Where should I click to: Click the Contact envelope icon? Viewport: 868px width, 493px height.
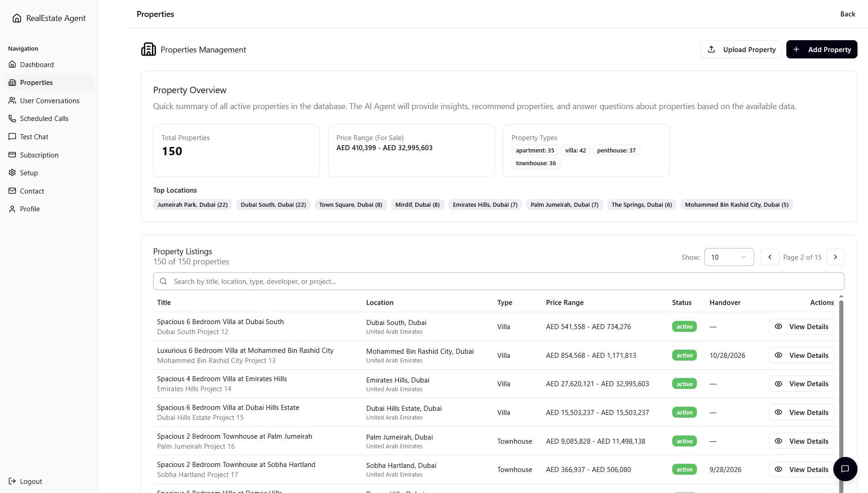click(12, 191)
